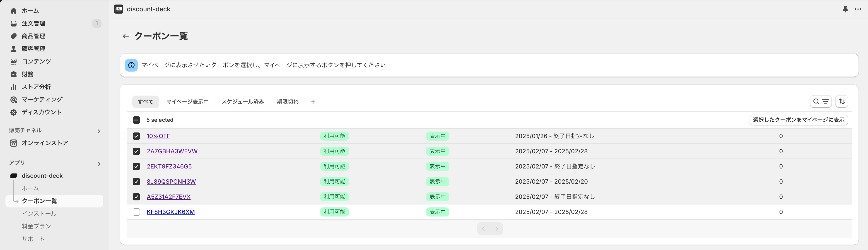Image resolution: width=868 pixels, height=250 pixels.
Task: Uncheck the 10%OFF coupon checkbox
Action: [x=136, y=136]
